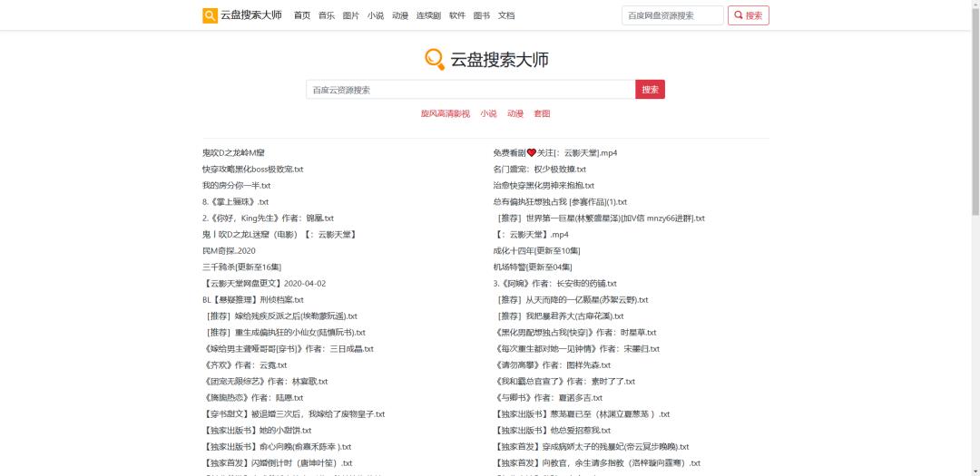The height and width of the screenshot is (476, 980).
Task: Open 8.《掌上骊珠》.txt result
Action: coord(236,202)
